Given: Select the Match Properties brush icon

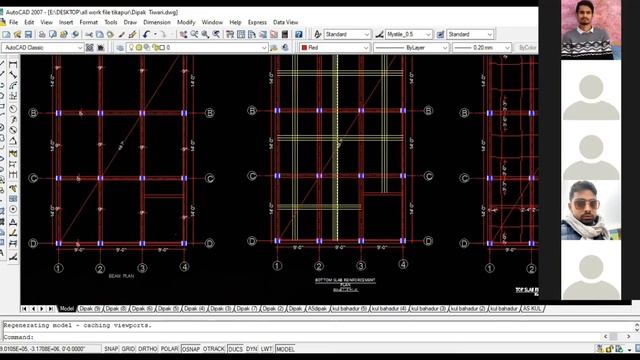Looking at the screenshot, I should point(121,34).
